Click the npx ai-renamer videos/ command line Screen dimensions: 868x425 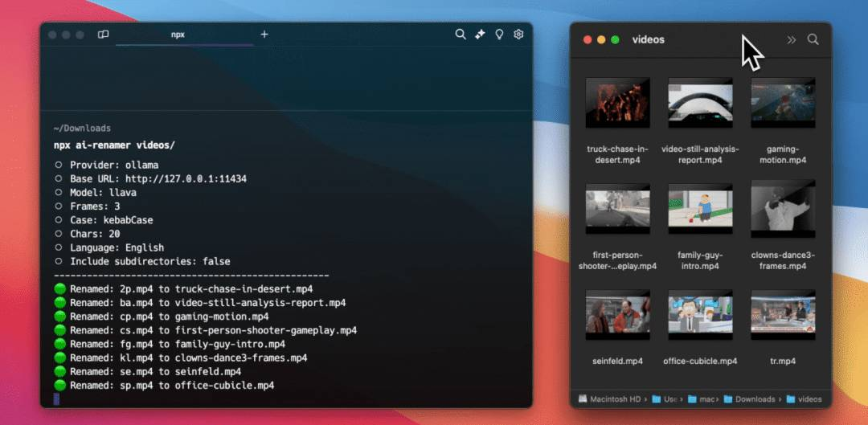(x=114, y=145)
